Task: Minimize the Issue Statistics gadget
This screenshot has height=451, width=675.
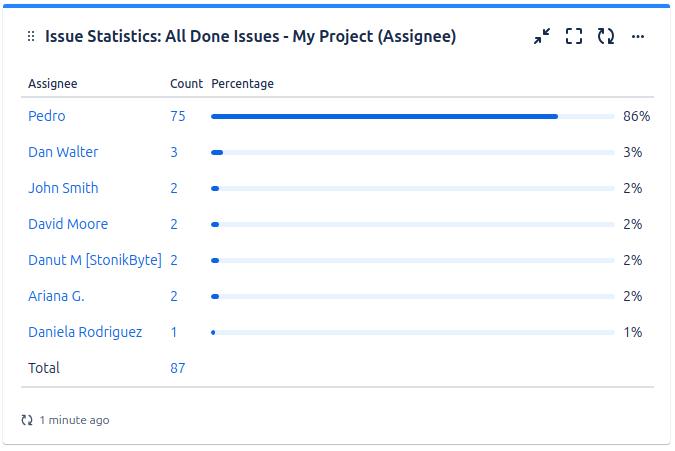Action: tap(542, 36)
